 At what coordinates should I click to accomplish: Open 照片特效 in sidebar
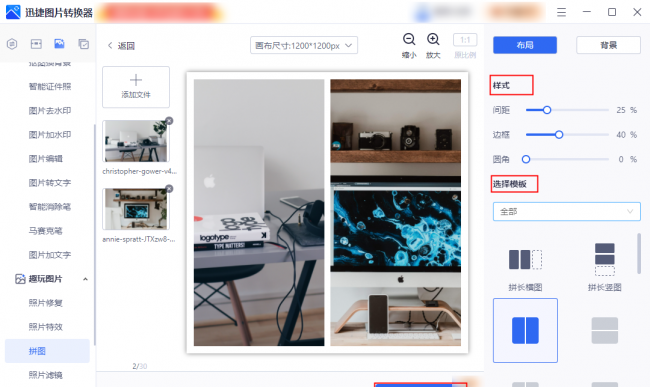[46, 327]
